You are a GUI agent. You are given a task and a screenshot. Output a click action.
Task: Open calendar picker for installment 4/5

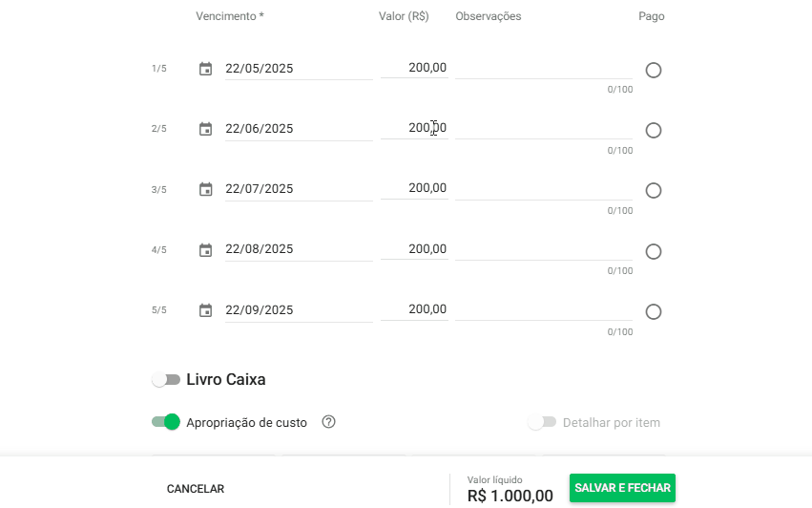click(205, 250)
